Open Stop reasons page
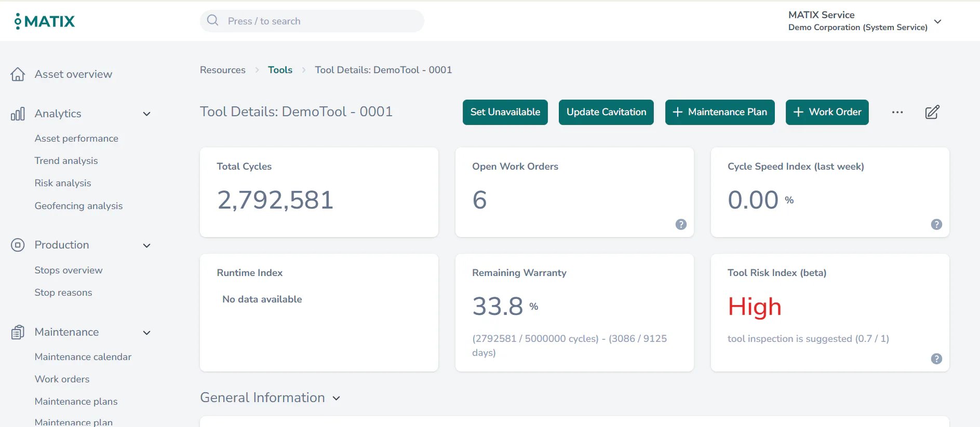 tap(63, 293)
